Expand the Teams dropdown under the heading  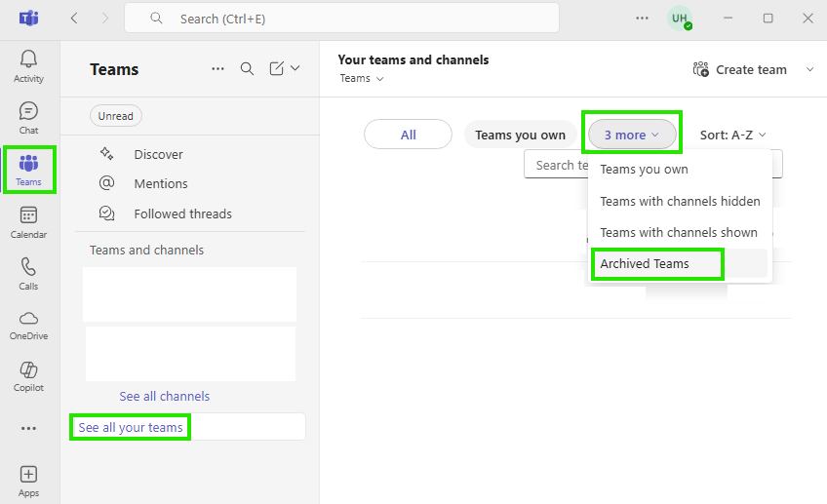[361, 79]
